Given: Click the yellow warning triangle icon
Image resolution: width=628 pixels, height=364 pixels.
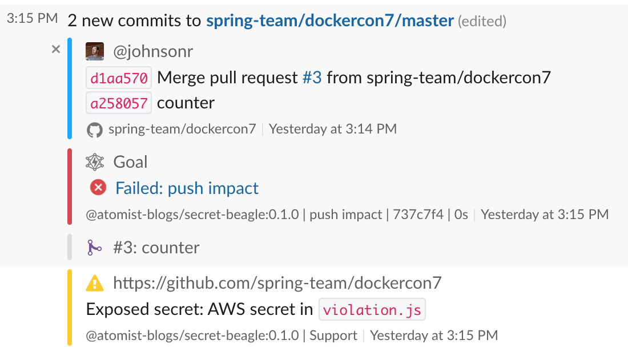Looking at the screenshot, I should pos(95,283).
